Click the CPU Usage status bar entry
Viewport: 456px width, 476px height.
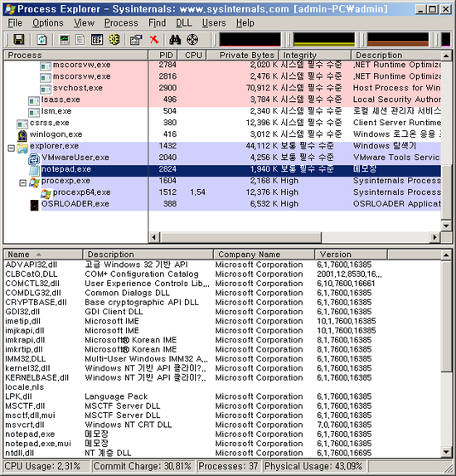46,466
